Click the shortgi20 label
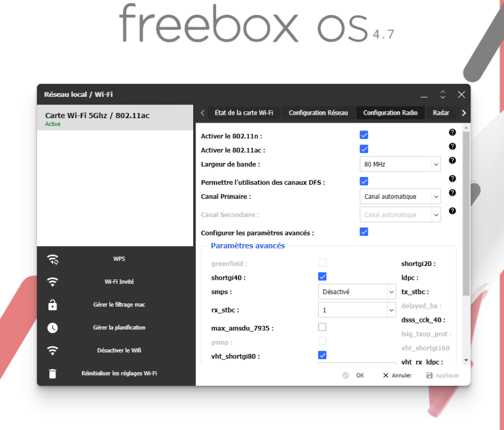This screenshot has height=430, width=504. click(418, 264)
